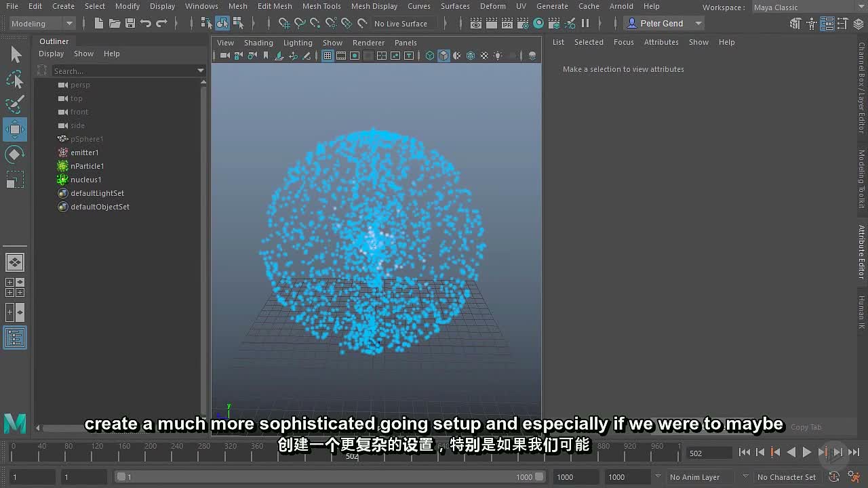Toggle smooth shade all in viewport

tap(443, 56)
